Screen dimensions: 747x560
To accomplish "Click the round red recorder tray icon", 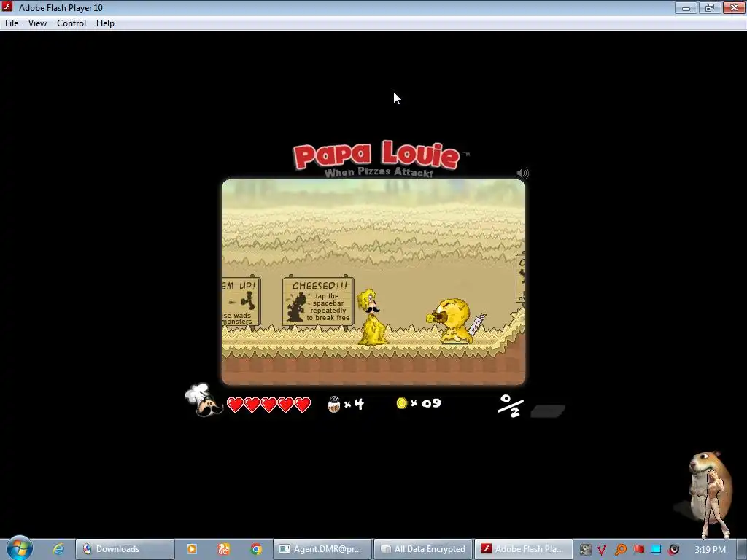I will pos(673,550).
